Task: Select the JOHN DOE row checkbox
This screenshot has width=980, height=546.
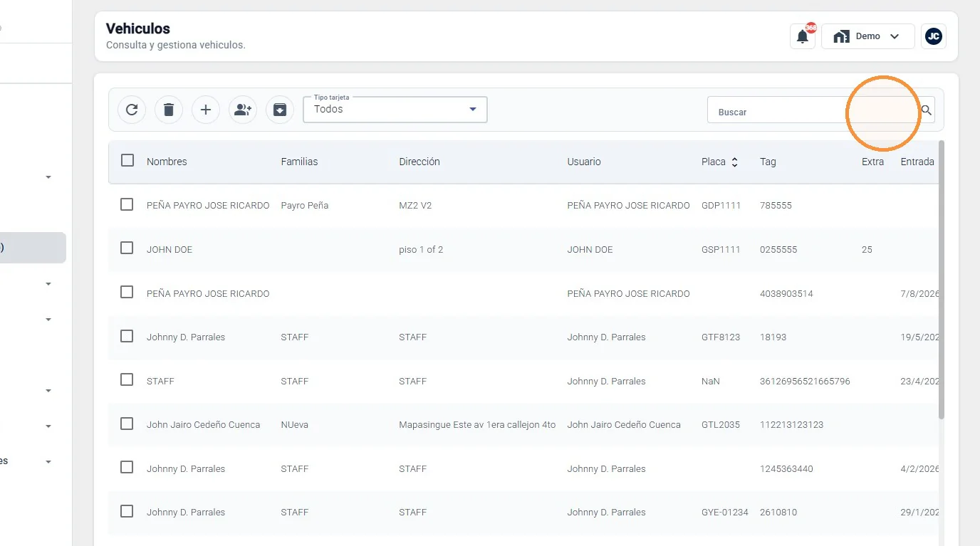Action: click(x=127, y=248)
